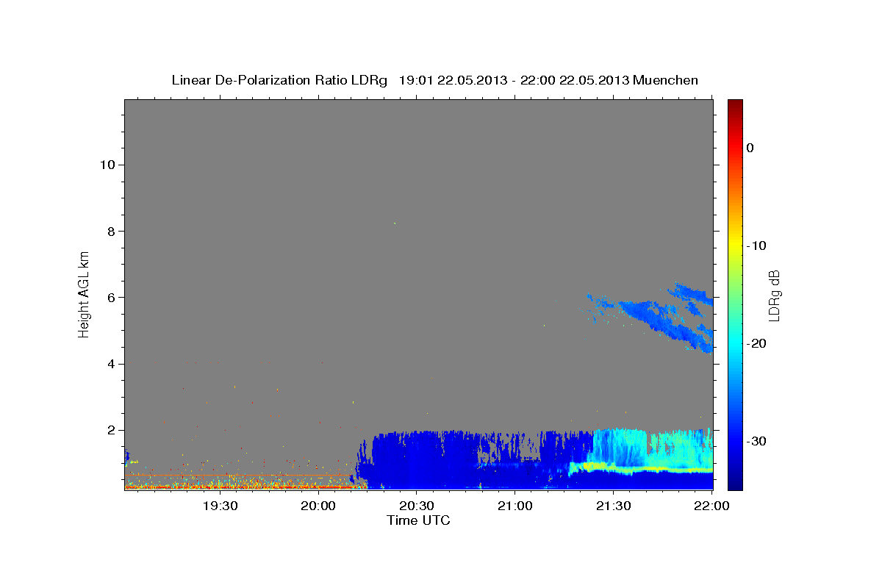Click the colorbar value -20

click(x=757, y=343)
